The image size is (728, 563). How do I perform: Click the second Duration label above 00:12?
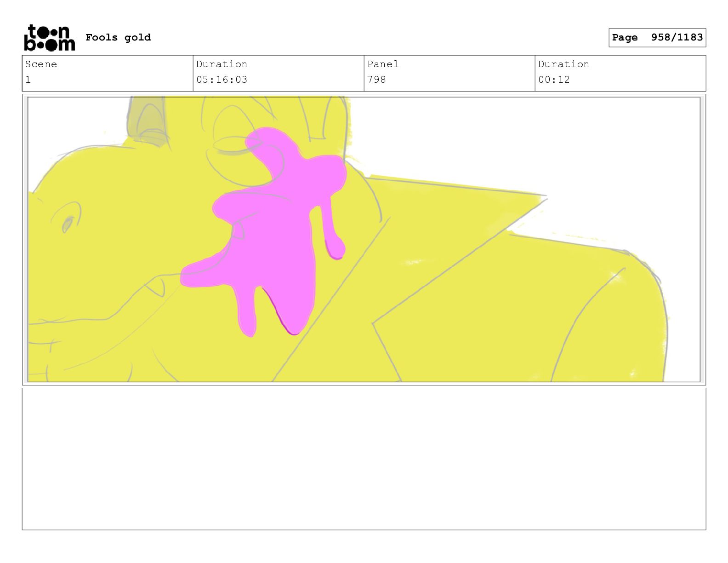563,64
